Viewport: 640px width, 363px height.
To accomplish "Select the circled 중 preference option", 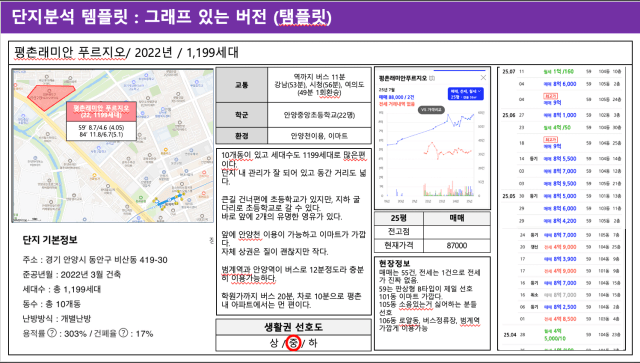I will click(x=293, y=343).
